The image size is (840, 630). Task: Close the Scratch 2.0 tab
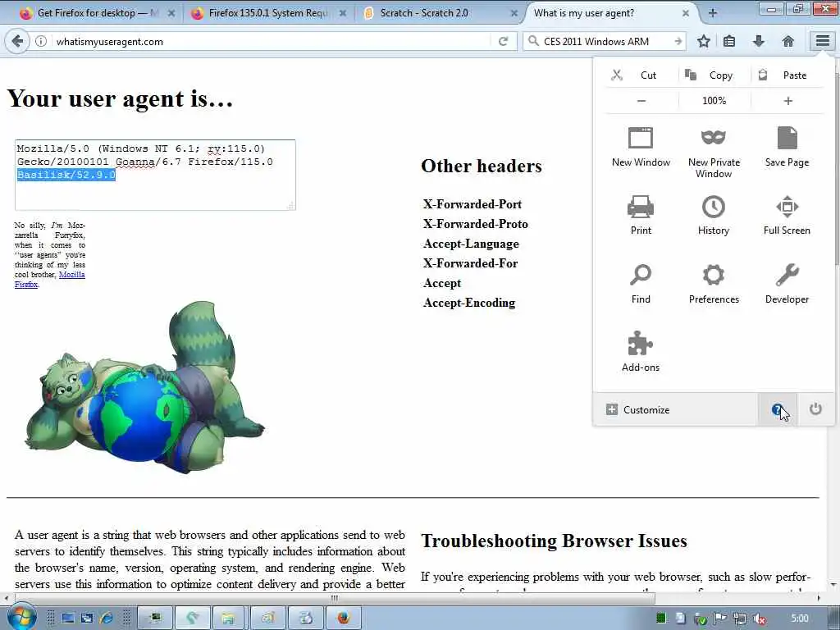coord(514,13)
